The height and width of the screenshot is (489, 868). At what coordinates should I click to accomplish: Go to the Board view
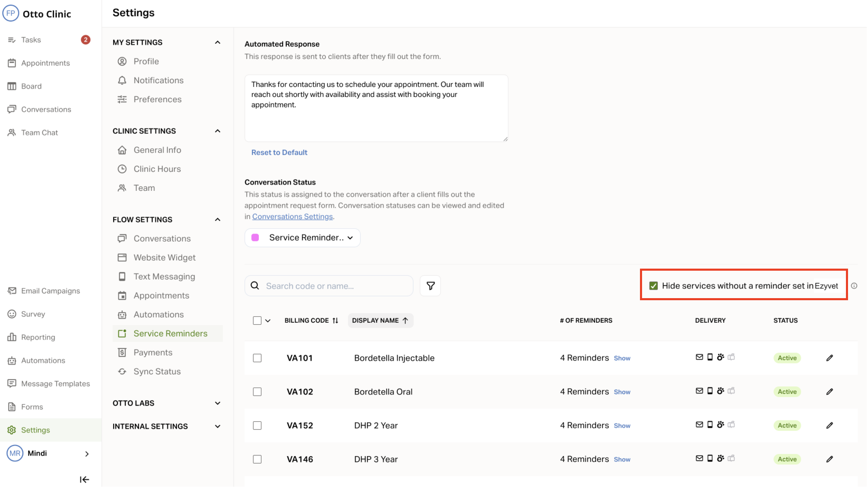click(x=31, y=86)
